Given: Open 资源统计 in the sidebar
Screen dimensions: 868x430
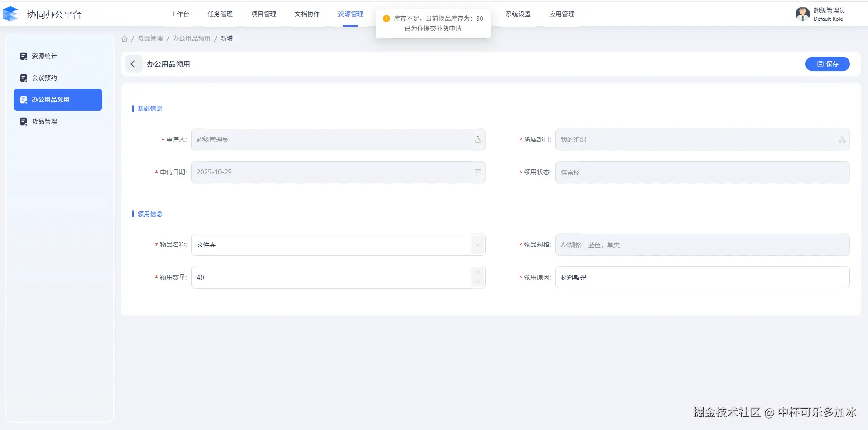Looking at the screenshot, I should click(x=58, y=56).
